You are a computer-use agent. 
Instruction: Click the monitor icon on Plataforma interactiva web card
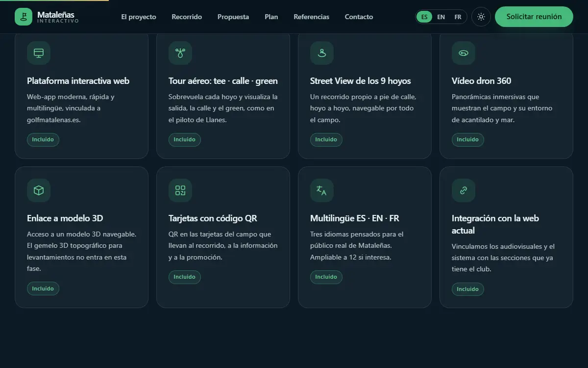tap(39, 53)
